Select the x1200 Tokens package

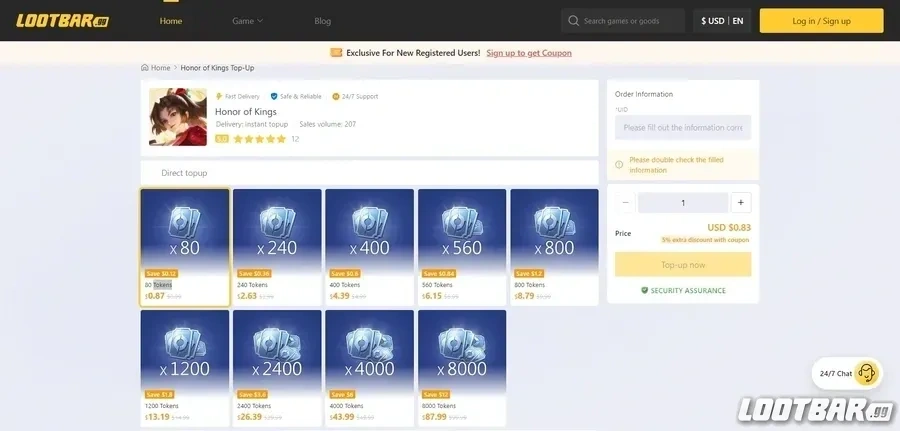click(185, 368)
